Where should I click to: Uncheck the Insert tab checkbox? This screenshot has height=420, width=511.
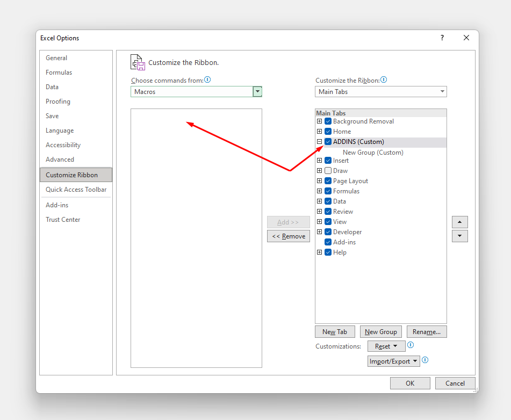[328, 160]
